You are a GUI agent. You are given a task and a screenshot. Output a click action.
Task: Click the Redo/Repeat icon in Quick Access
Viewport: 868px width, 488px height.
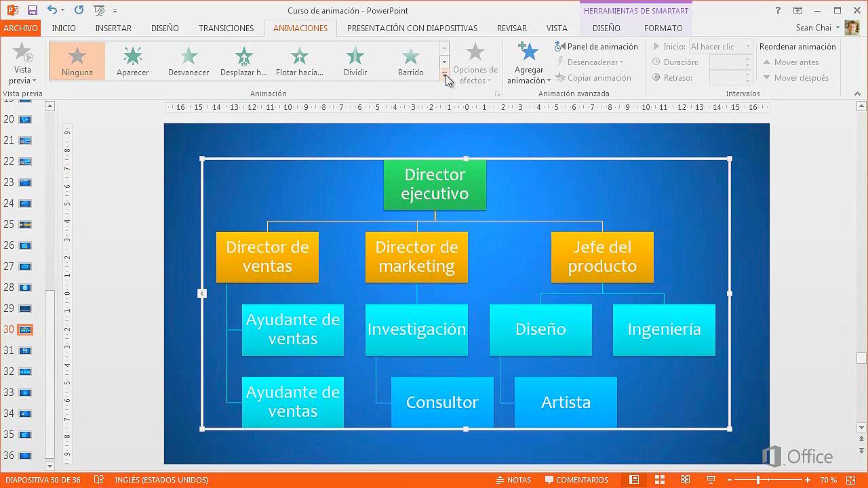click(79, 10)
